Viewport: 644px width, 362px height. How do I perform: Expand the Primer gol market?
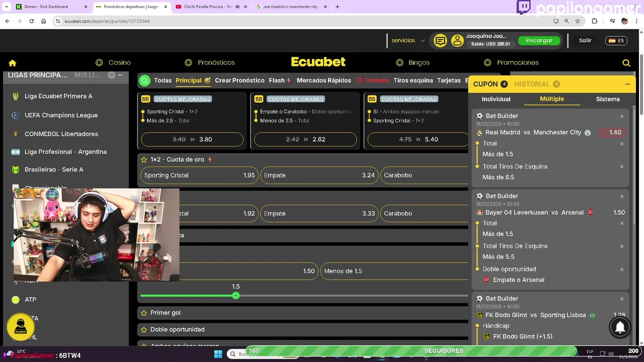[x=303, y=313]
